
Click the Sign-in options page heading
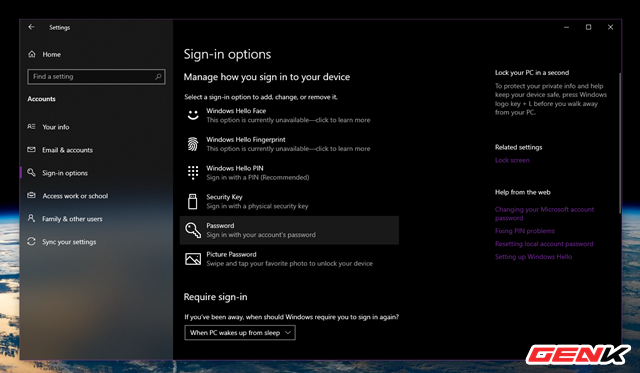pos(227,54)
